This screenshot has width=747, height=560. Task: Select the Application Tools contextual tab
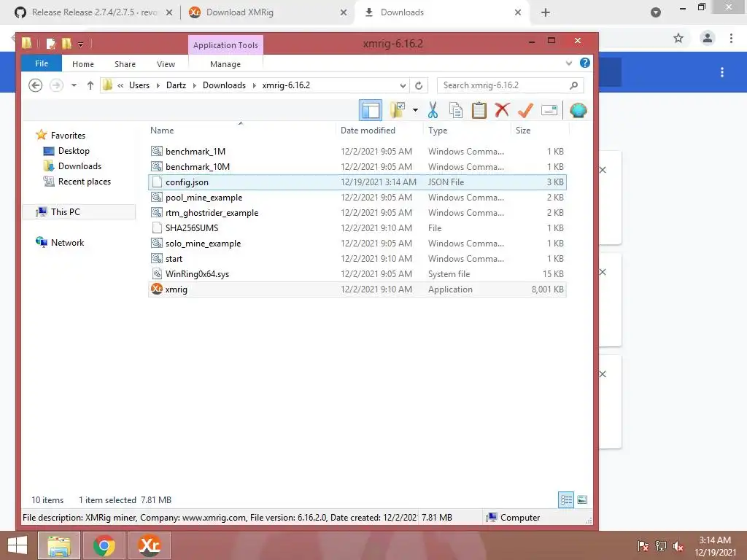(x=225, y=44)
